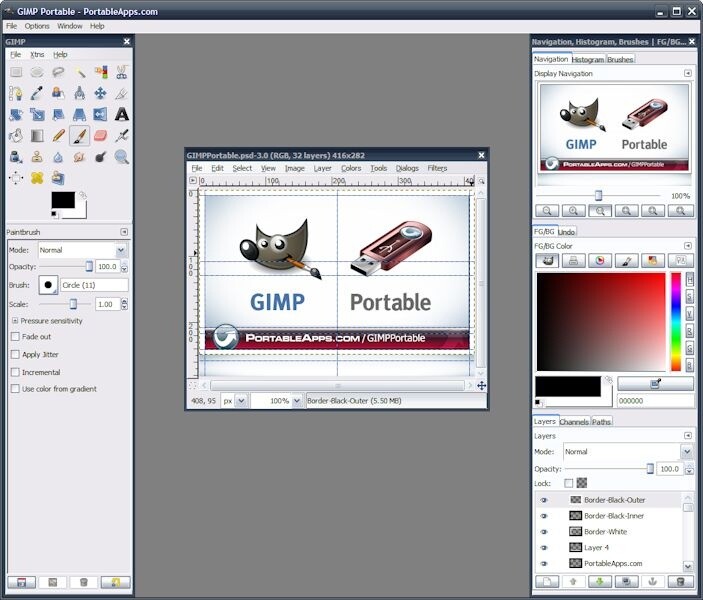Select the Eraser tool
Viewport: 703px width, 600px height.
100,135
